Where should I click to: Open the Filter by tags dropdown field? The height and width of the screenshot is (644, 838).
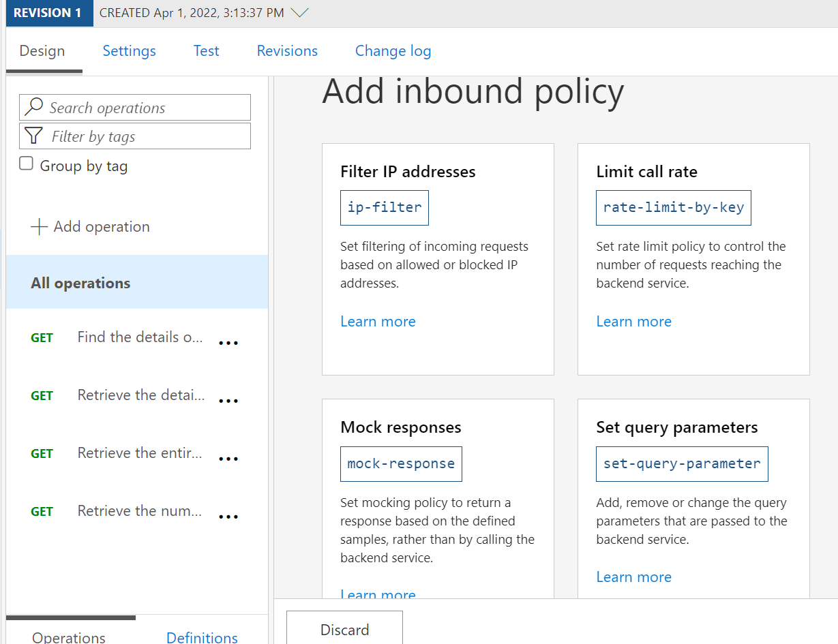(x=135, y=136)
